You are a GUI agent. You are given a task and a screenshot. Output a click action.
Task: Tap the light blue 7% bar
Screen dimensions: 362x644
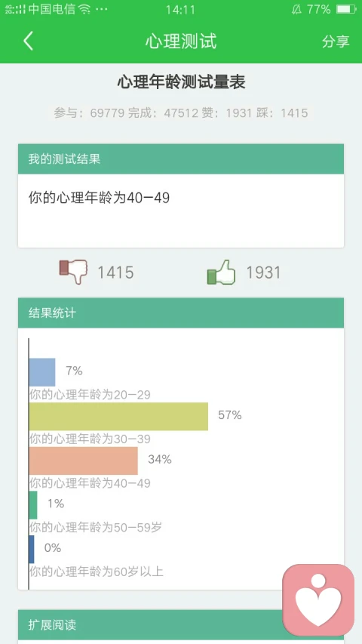pyautogui.click(x=42, y=372)
